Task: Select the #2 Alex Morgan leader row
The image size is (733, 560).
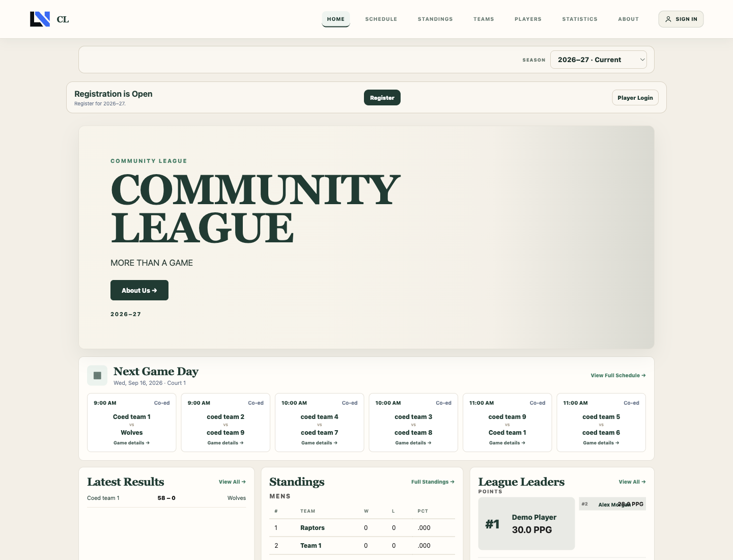Action: tap(612, 504)
